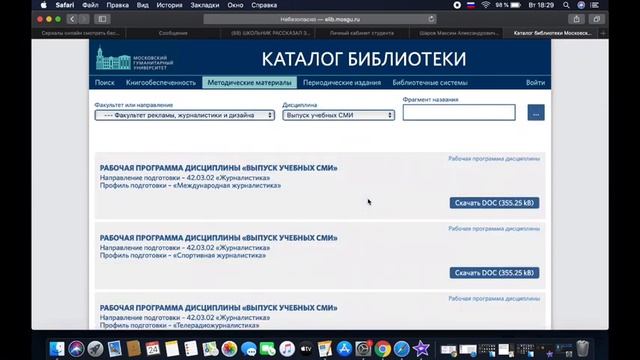The height and width of the screenshot is (360, 640).
Task: Open Messages from the Dock
Action: point(249,349)
